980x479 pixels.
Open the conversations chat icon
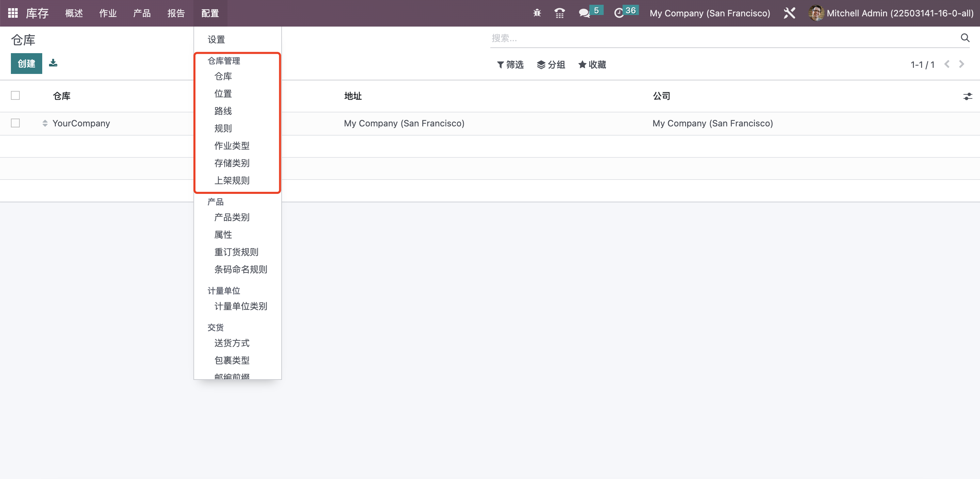point(584,13)
